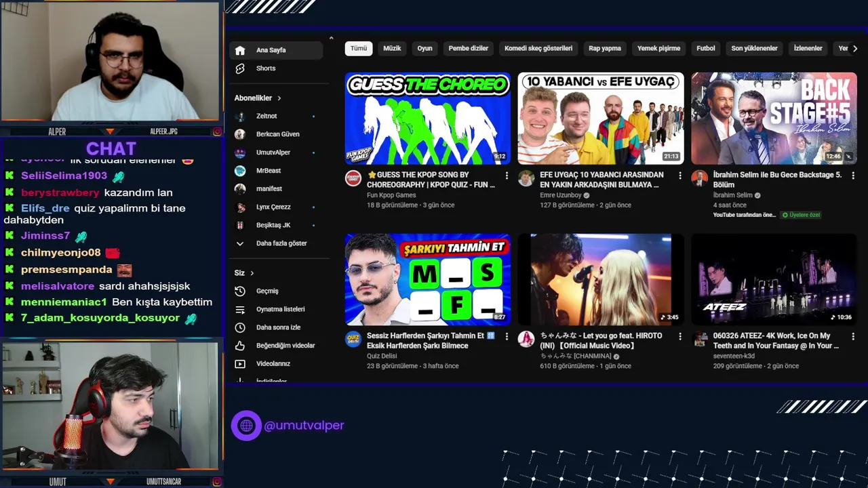Open options menu for Sessiz Harflerden Şarkıyı video
Image resolution: width=868 pixels, height=488 pixels.
tap(507, 336)
